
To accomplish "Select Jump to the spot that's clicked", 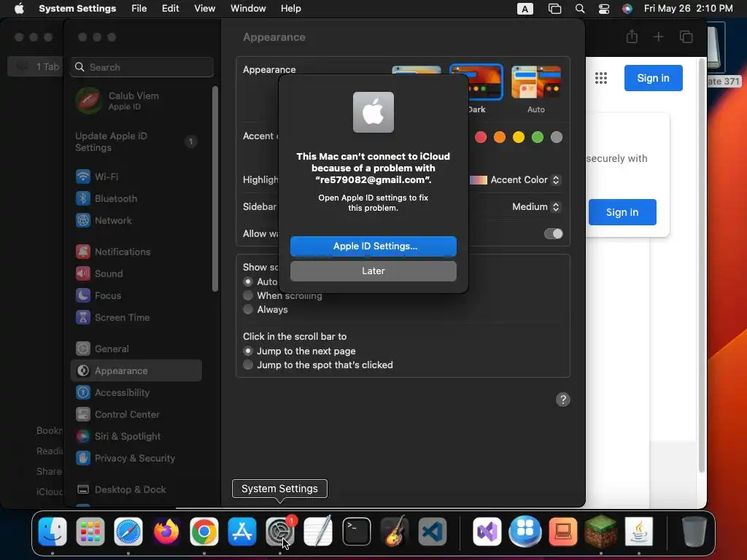I will [248, 365].
